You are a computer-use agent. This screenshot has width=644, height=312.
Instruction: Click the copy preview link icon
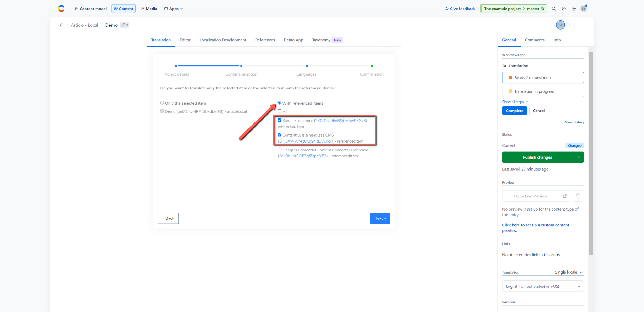click(x=578, y=196)
